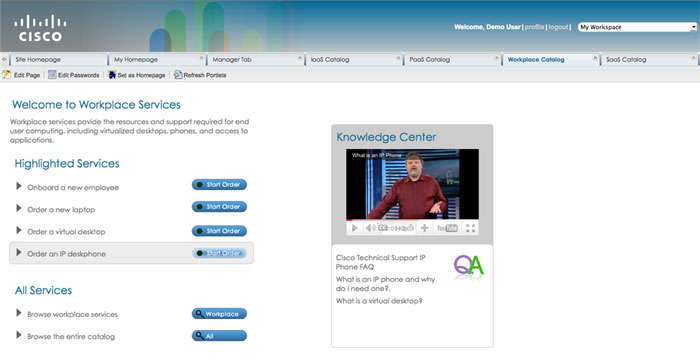Expand the Onboard a new employee item
The height and width of the screenshot is (360, 700).
click(x=19, y=186)
